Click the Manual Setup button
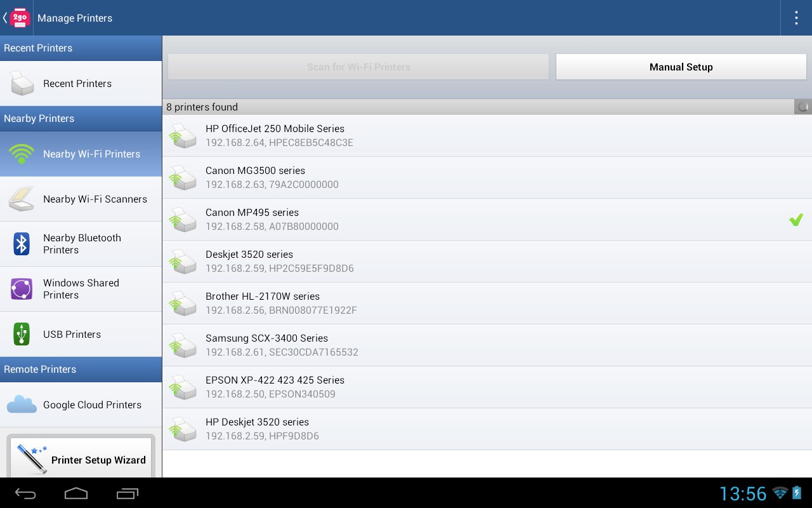The width and height of the screenshot is (812, 508). (681, 67)
